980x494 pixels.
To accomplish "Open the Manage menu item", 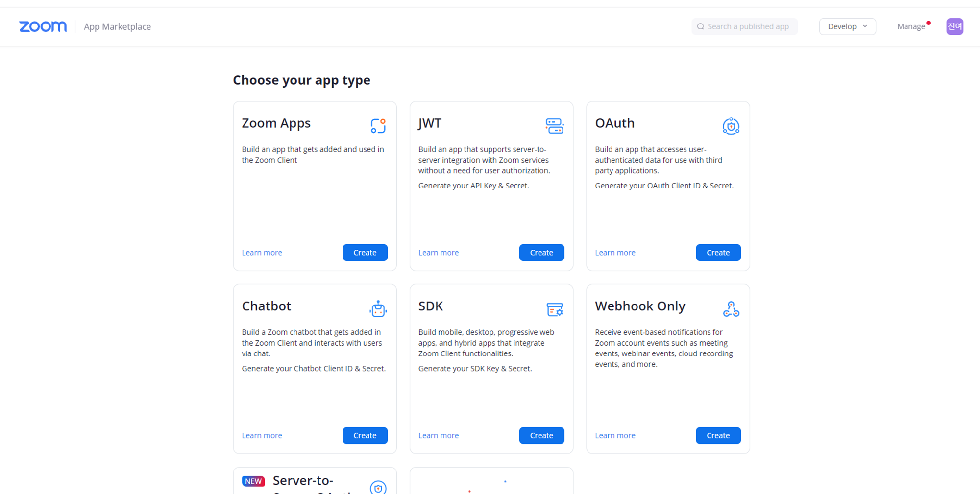I will [x=911, y=26].
